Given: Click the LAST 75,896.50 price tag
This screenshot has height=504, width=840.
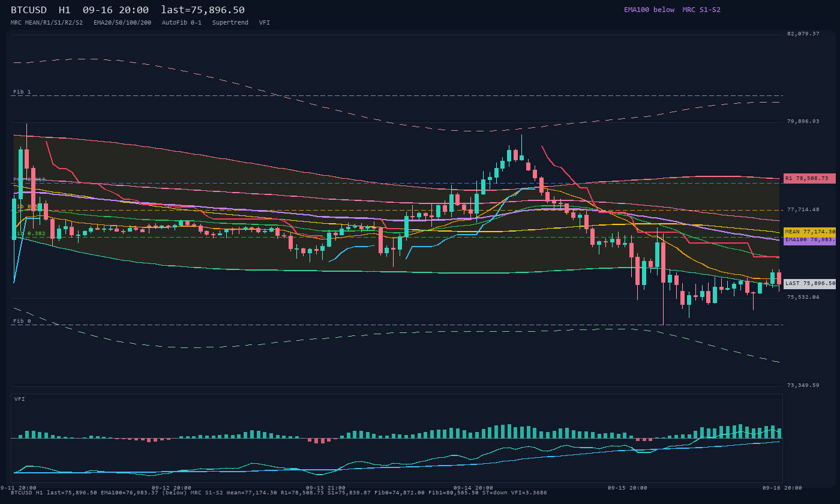Looking at the screenshot, I should [x=809, y=284].
